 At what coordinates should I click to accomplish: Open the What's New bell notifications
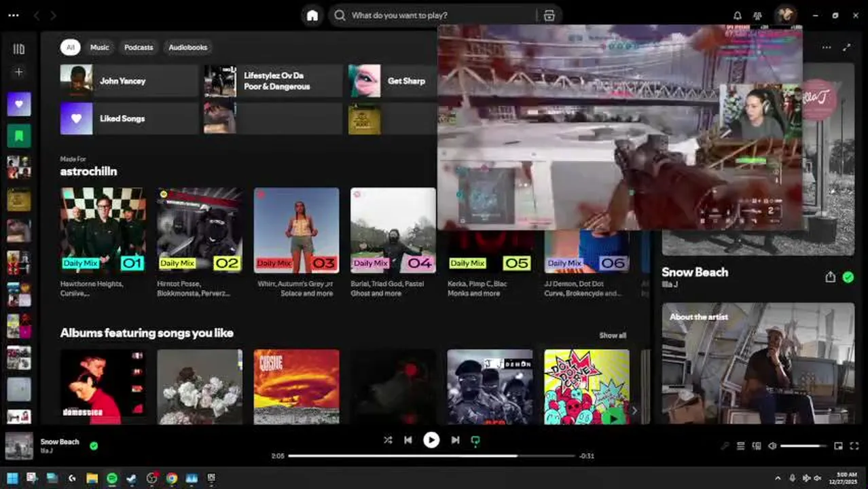[x=738, y=16]
